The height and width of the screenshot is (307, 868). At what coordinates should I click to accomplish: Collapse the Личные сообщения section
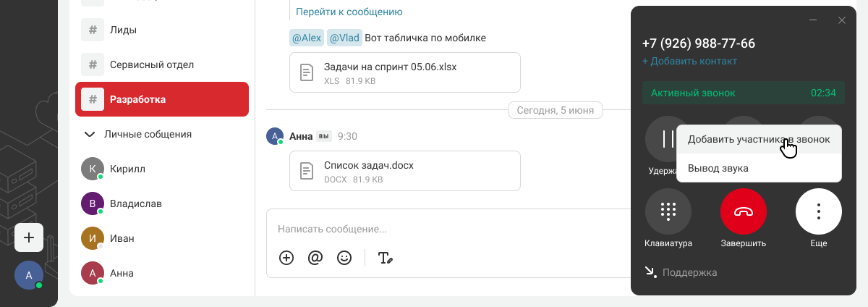coord(90,134)
